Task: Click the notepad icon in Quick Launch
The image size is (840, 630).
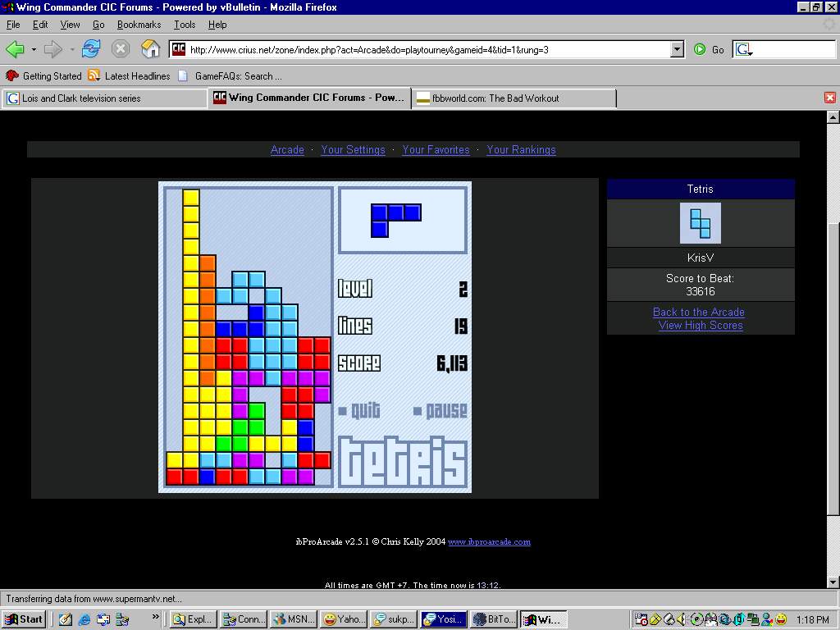Action: (x=66, y=619)
